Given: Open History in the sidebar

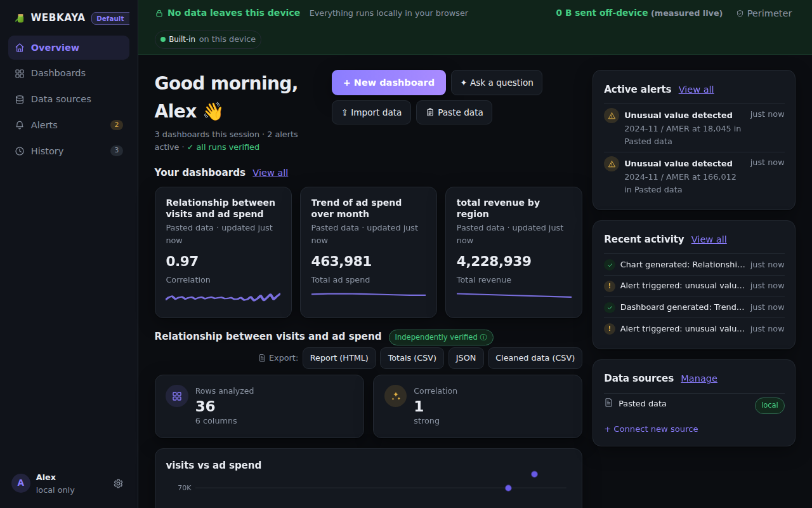Looking at the screenshot, I should tap(69, 151).
